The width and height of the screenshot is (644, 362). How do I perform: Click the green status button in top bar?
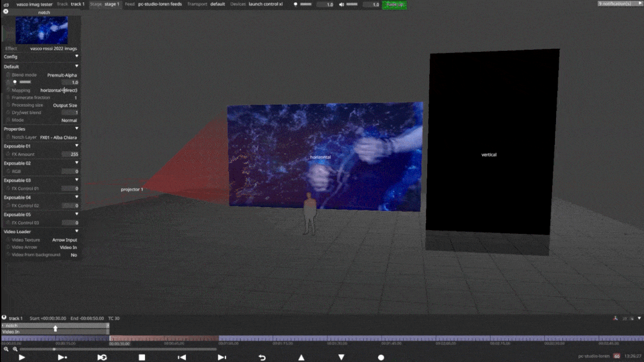coord(394,4)
